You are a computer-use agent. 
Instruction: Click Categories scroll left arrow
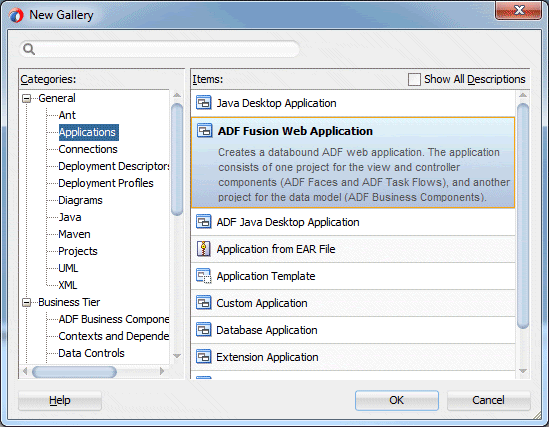coord(25,371)
